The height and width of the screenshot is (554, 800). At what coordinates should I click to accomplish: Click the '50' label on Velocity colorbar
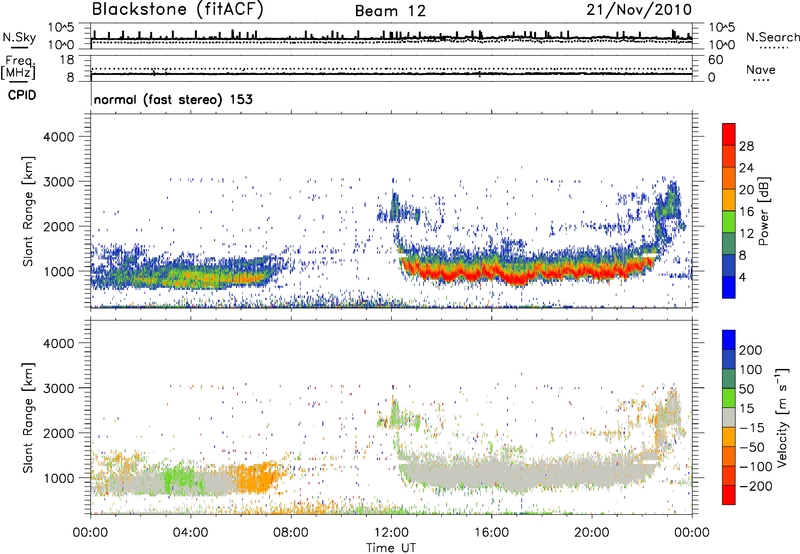tap(746, 389)
